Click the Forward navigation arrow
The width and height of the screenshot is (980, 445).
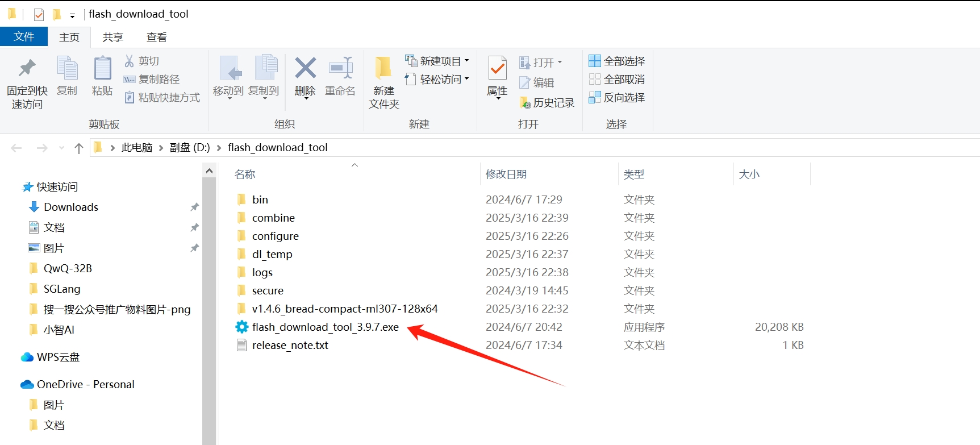(x=42, y=148)
